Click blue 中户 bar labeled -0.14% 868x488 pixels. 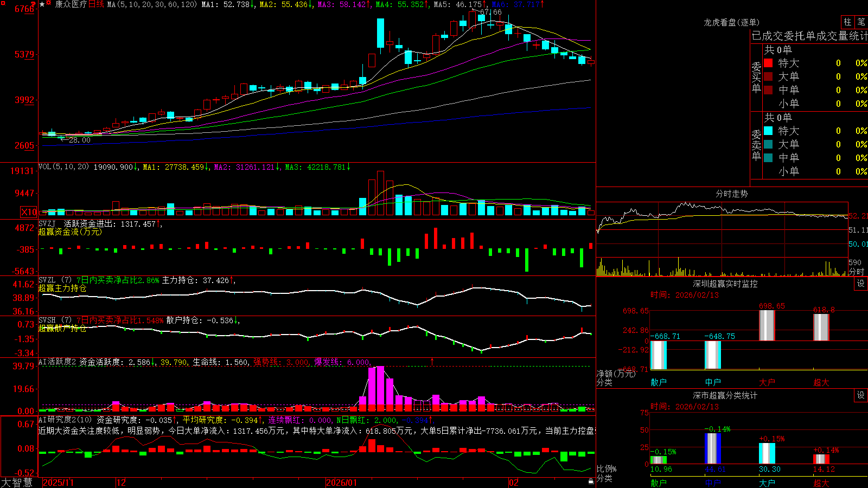click(713, 448)
